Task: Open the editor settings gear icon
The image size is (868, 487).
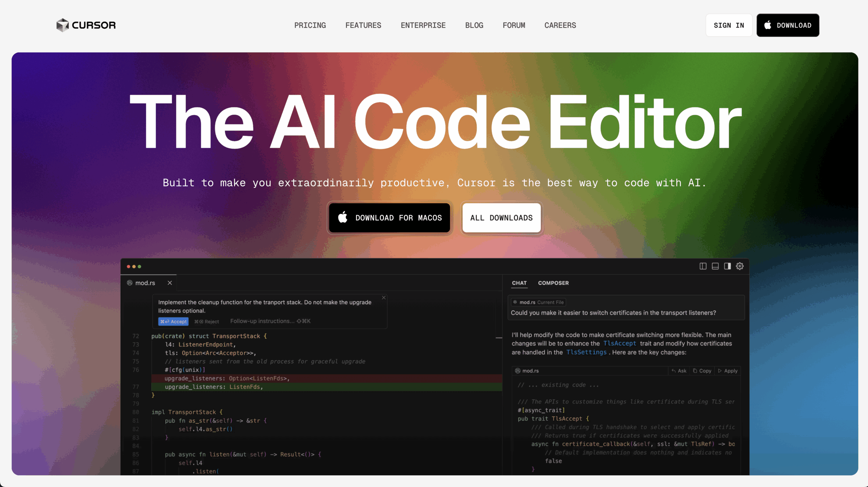Action: coord(740,266)
